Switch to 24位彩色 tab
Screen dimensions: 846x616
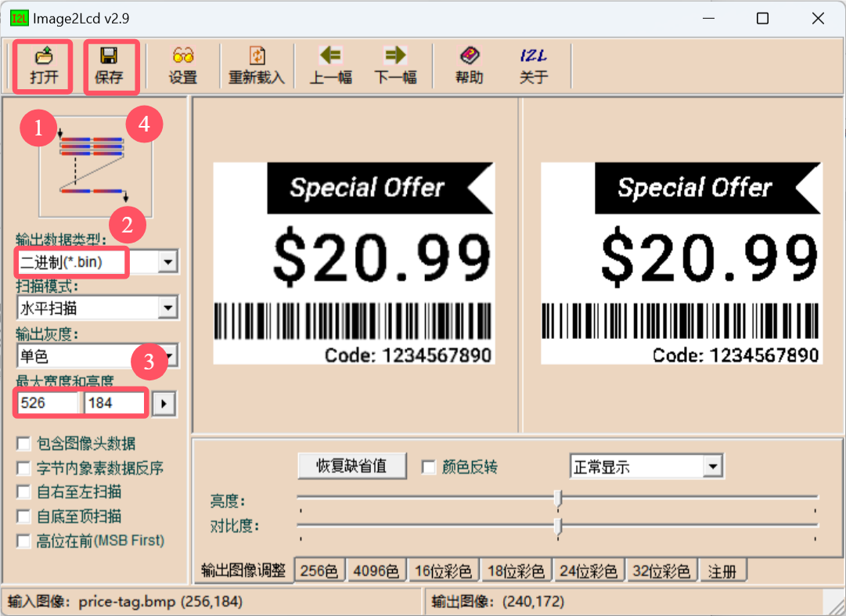[x=589, y=571]
